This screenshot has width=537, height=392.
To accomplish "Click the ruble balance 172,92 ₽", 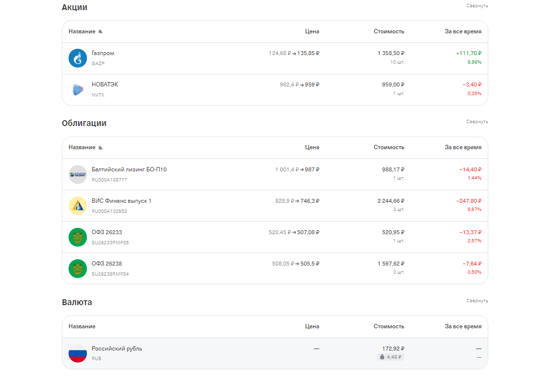I will [x=393, y=349].
